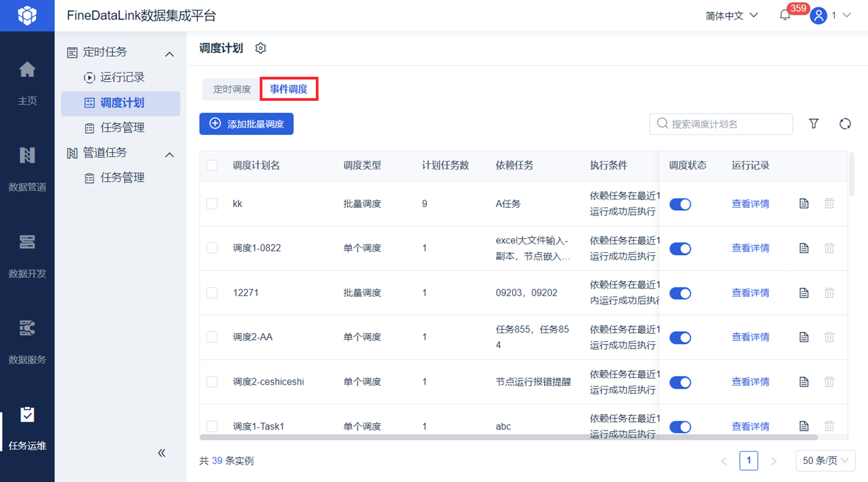
Task: Click trash icon in 调度2-AA row
Action: pos(829,337)
